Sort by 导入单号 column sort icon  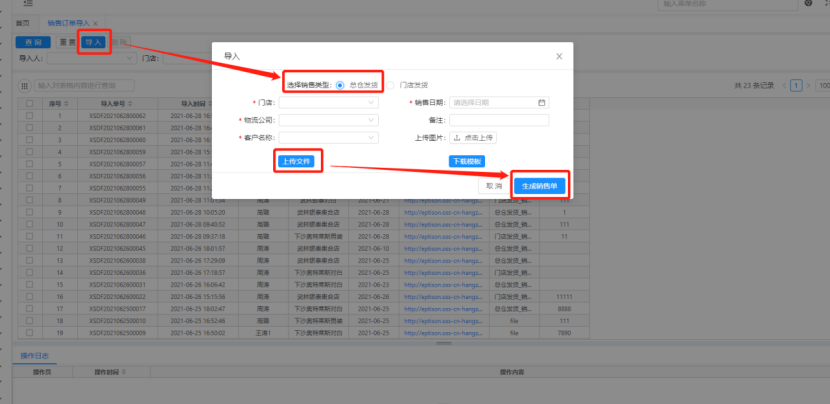pyautogui.click(x=130, y=103)
